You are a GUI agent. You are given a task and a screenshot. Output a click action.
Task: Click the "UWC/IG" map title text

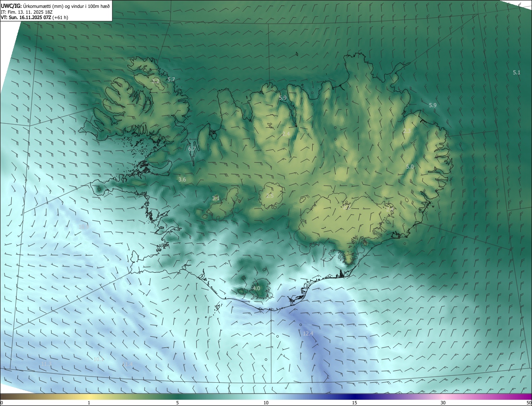coord(11,5)
